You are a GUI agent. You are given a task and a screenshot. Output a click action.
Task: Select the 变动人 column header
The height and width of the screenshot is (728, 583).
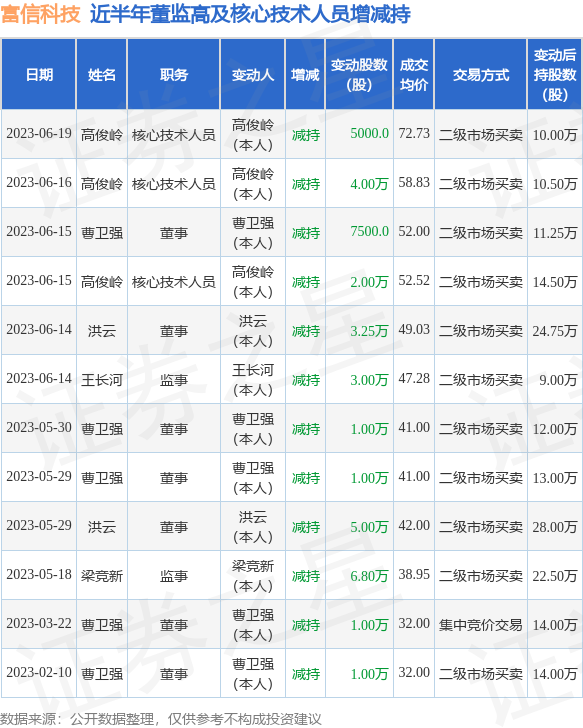click(x=253, y=74)
